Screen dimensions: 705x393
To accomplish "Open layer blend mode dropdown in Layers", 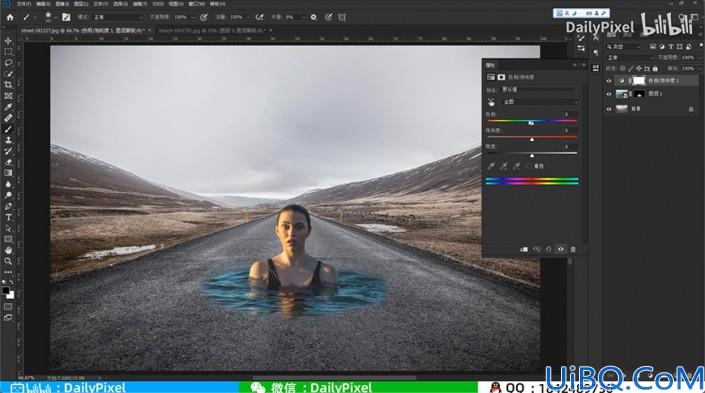I will coord(630,58).
